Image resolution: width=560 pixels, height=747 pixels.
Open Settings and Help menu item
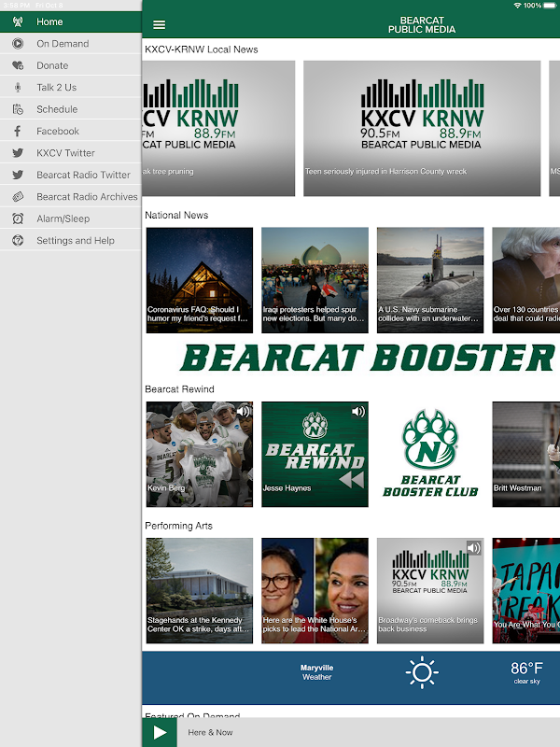pos(71,240)
